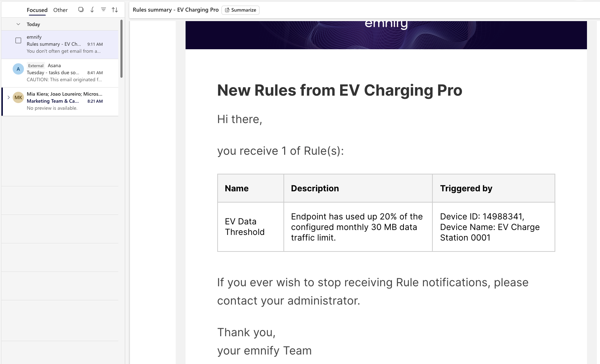Click the Summarize button
Image resolution: width=600 pixels, height=364 pixels.
(x=240, y=10)
